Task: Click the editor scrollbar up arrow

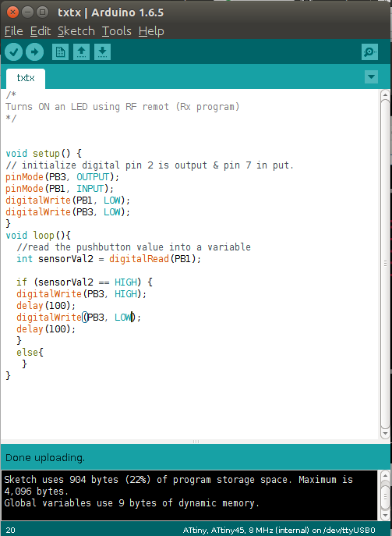Action: click(385, 94)
